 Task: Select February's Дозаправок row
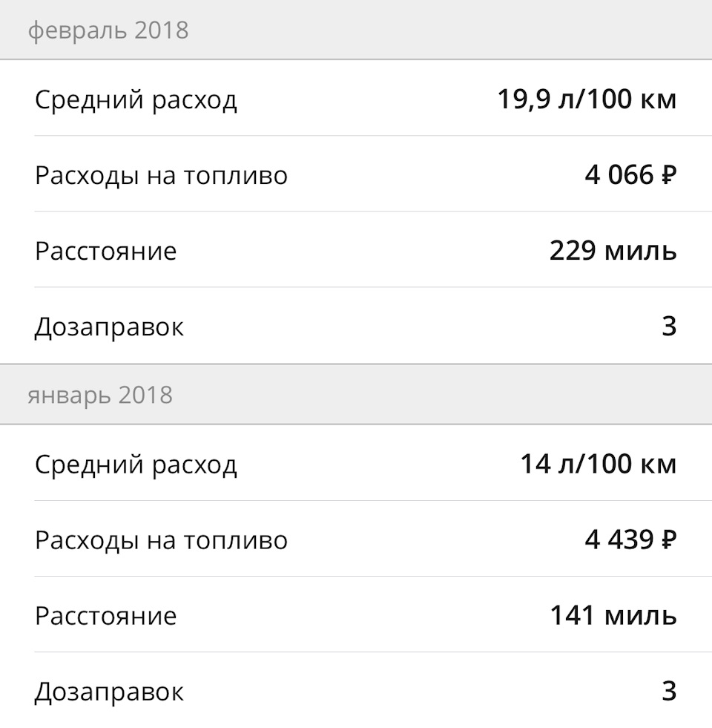click(x=356, y=326)
